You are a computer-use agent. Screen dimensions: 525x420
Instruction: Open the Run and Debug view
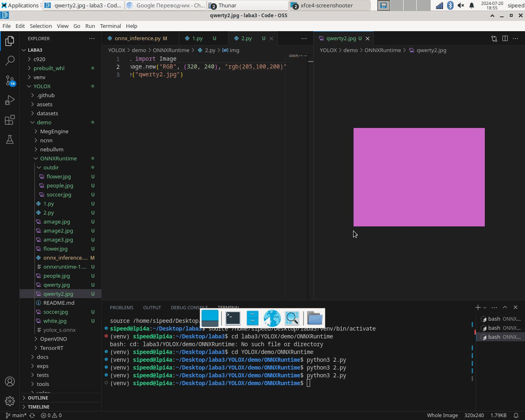click(x=10, y=100)
